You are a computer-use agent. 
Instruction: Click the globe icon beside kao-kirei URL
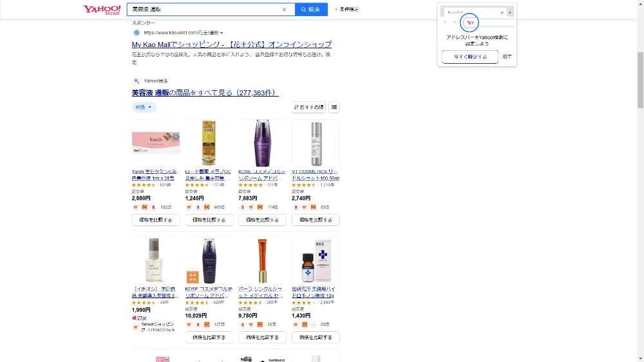tap(137, 32)
